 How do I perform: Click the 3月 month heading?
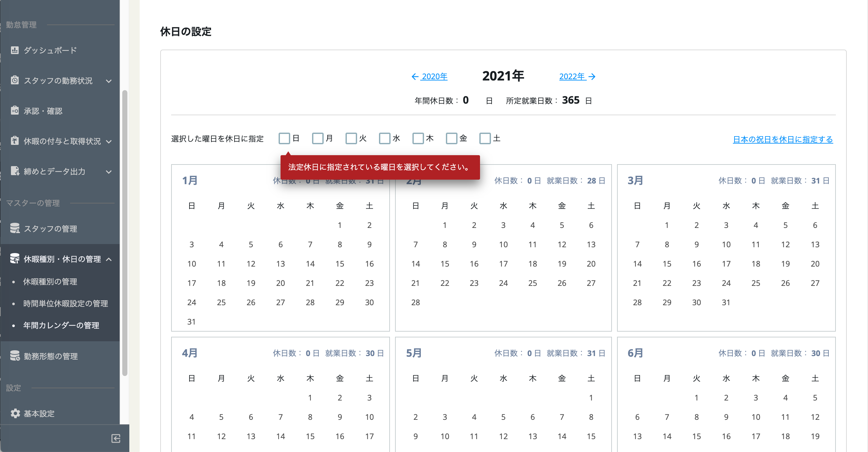(x=635, y=180)
